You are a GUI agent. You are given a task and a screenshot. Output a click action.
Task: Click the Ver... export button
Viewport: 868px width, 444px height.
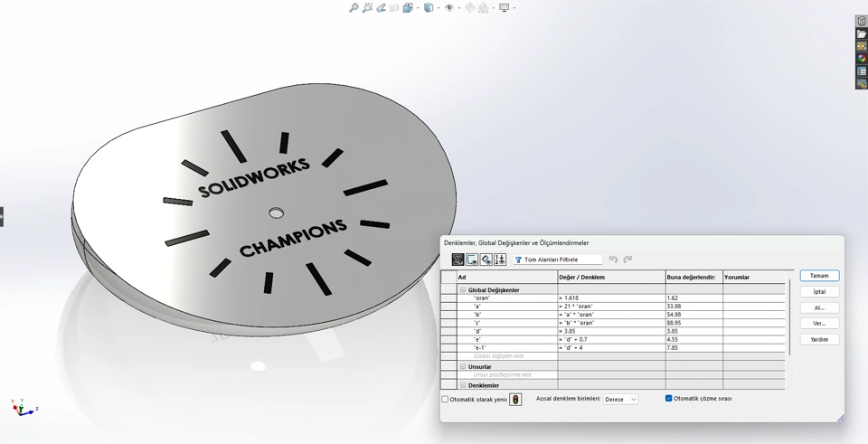click(x=819, y=324)
